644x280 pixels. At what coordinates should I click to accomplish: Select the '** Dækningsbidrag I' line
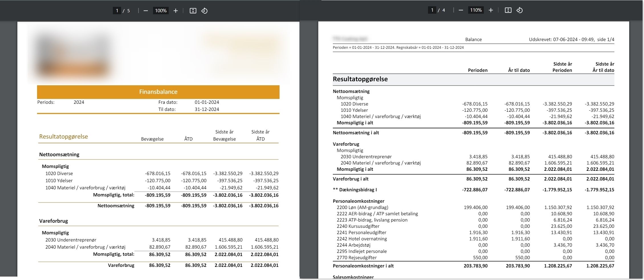pos(354,190)
